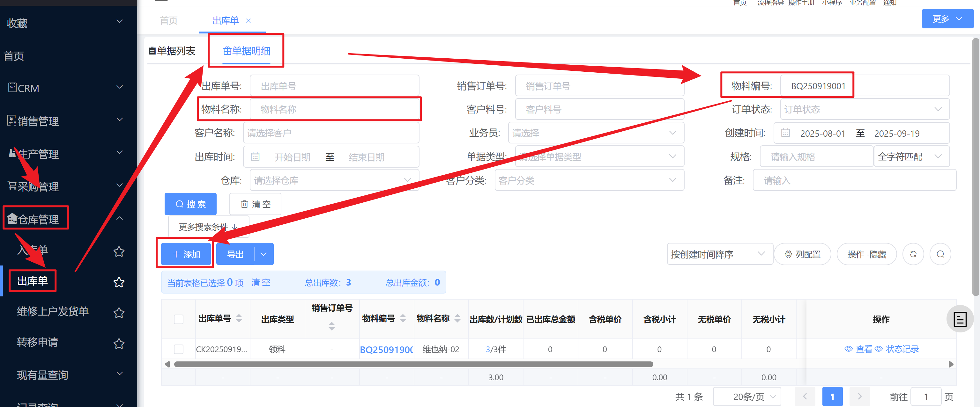Image resolution: width=980 pixels, height=407 pixels.
Task: Tick the select-all checkbox in table header
Action: pyautogui.click(x=178, y=319)
